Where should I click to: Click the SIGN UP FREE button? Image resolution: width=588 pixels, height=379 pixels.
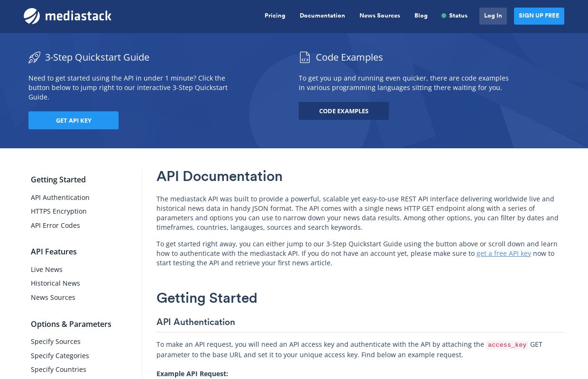pos(539,16)
